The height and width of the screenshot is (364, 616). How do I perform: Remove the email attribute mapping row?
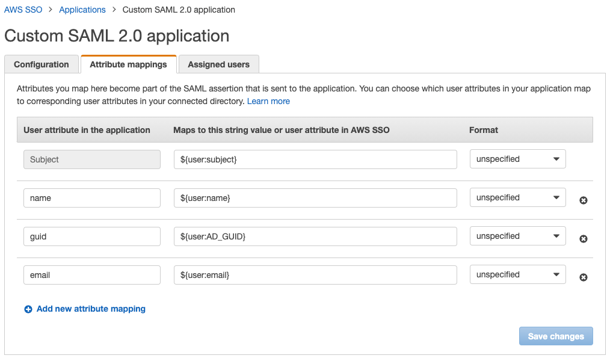point(584,277)
